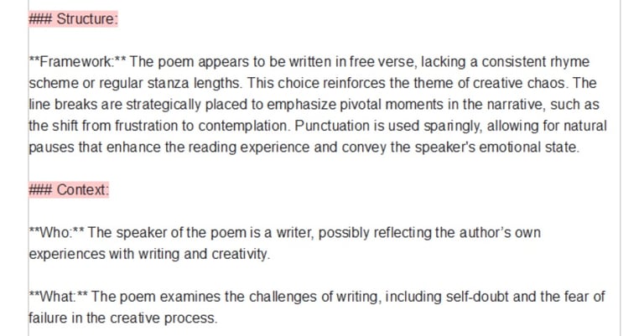Image resolution: width=644 pixels, height=336 pixels.
Task: Place cursor on the "**Who:**" label
Action: pos(57,233)
